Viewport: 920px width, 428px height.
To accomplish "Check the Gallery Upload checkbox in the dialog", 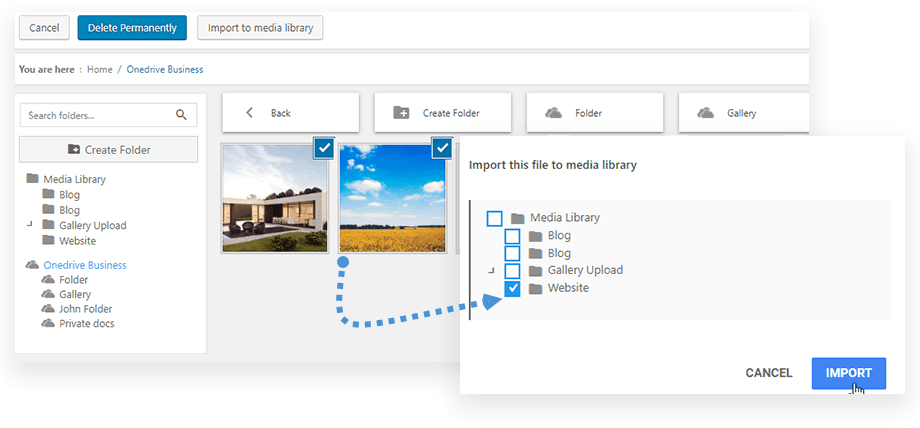I will [513, 271].
